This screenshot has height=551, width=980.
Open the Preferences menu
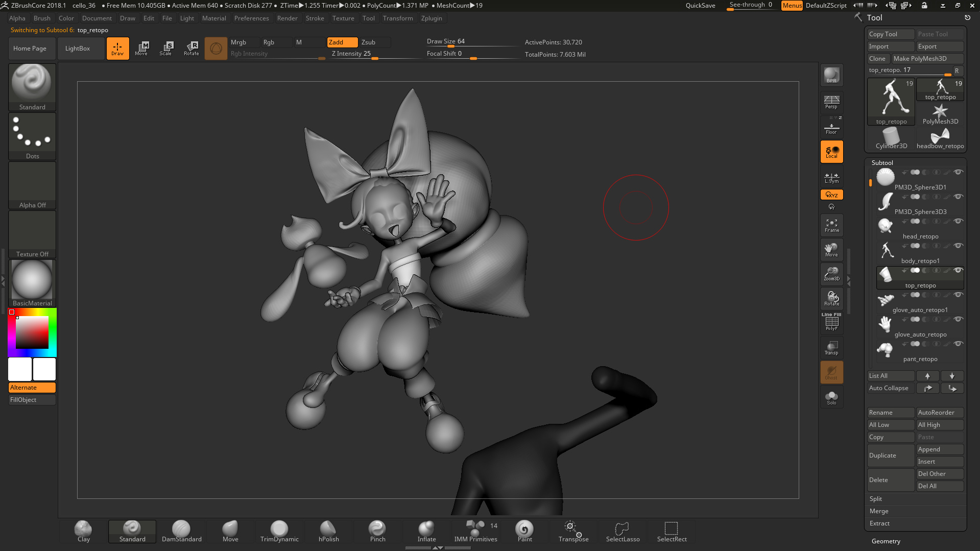[x=251, y=18]
